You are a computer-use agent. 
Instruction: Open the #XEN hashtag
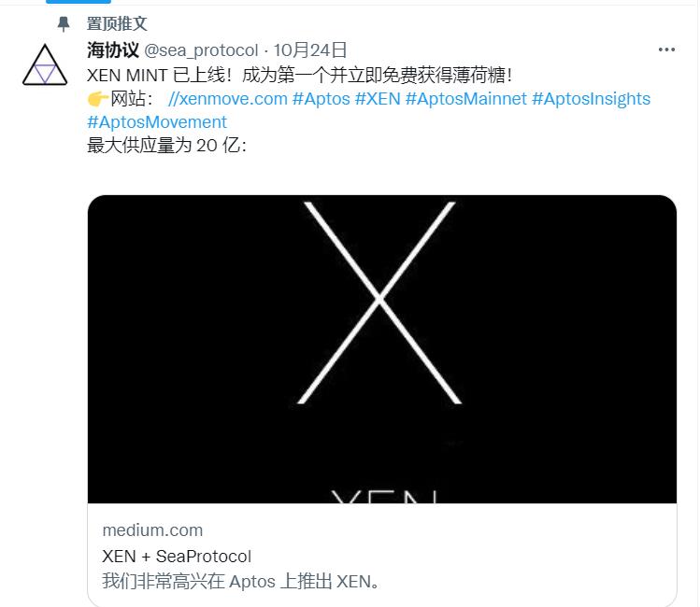pos(378,99)
